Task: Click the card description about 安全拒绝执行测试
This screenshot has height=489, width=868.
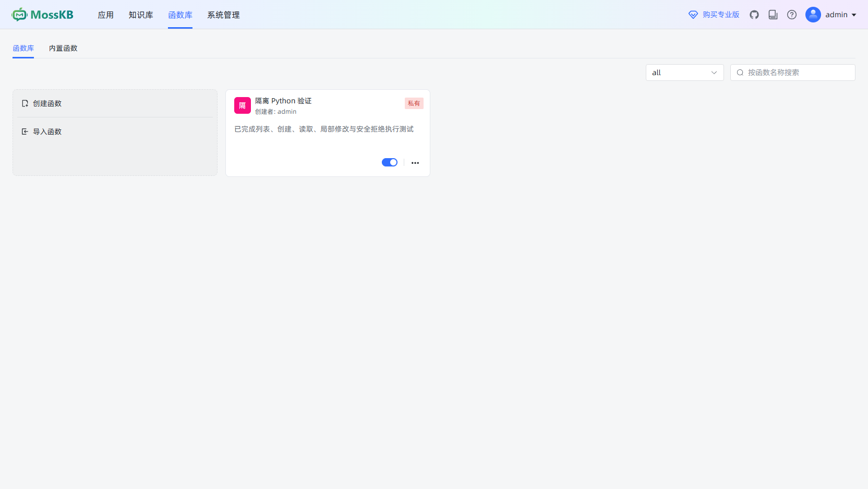Action: coord(324,129)
